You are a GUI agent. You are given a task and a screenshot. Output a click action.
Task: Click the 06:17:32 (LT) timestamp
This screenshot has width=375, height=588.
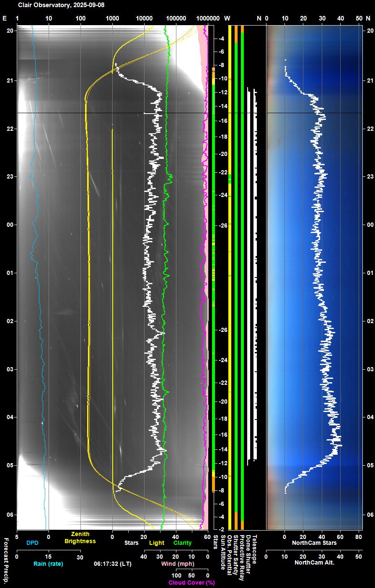(113, 564)
